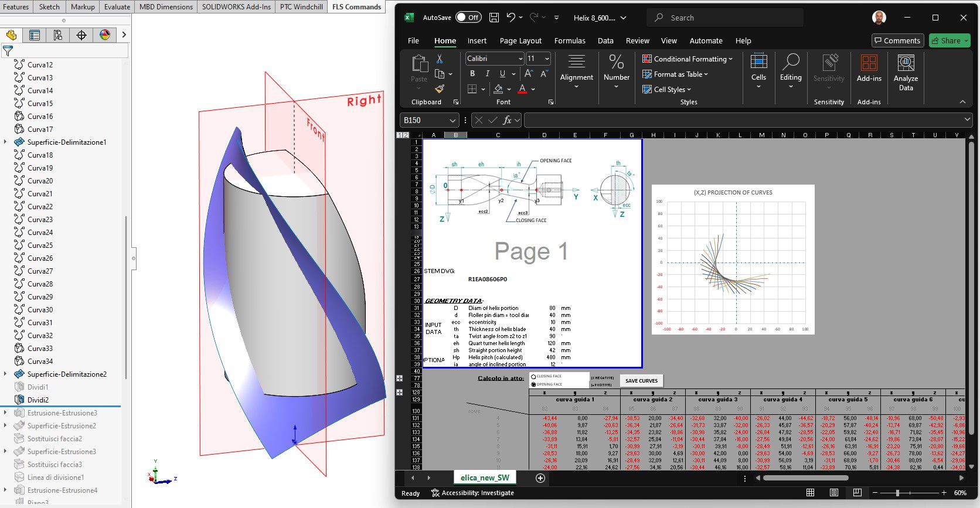Click the Format Painter brush icon
980x508 pixels.
(440, 89)
